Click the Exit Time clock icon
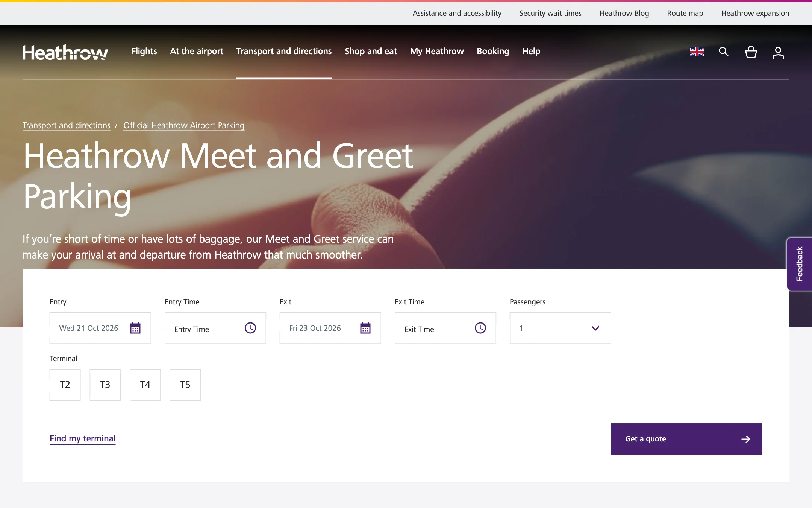Screen dimensions: 812x508 (x=480, y=328)
